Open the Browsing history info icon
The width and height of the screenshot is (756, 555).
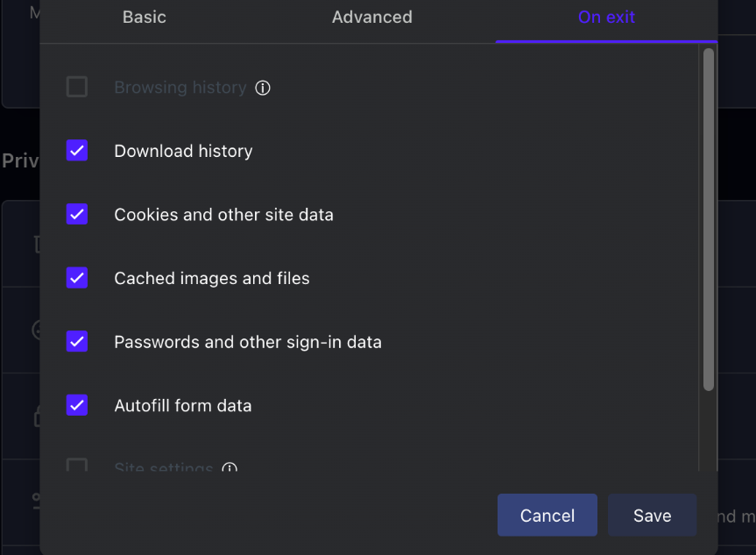point(262,88)
